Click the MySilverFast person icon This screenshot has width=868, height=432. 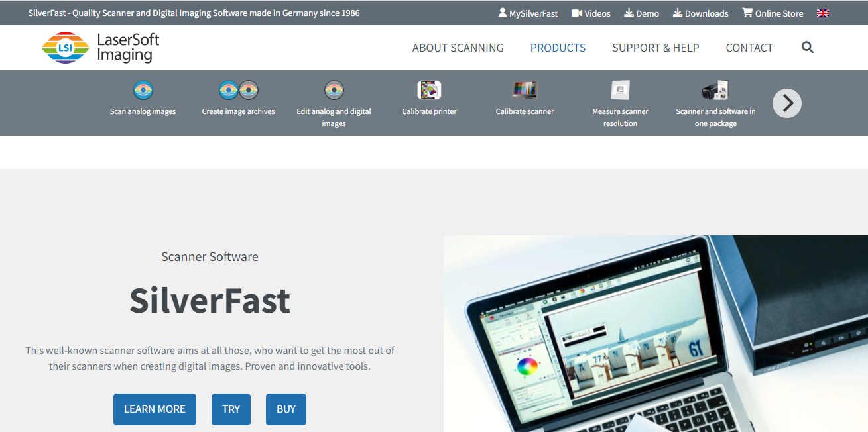[503, 13]
